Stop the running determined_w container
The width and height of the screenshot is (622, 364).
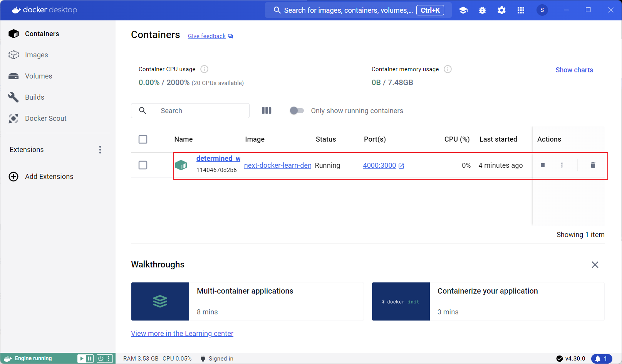(x=542, y=165)
